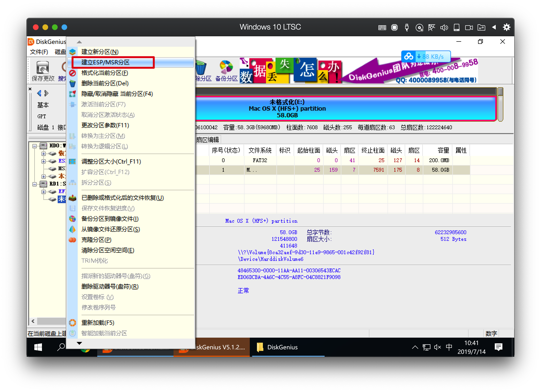
Task: Click the VM keyboard icon in title bar
Action: coord(382,27)
